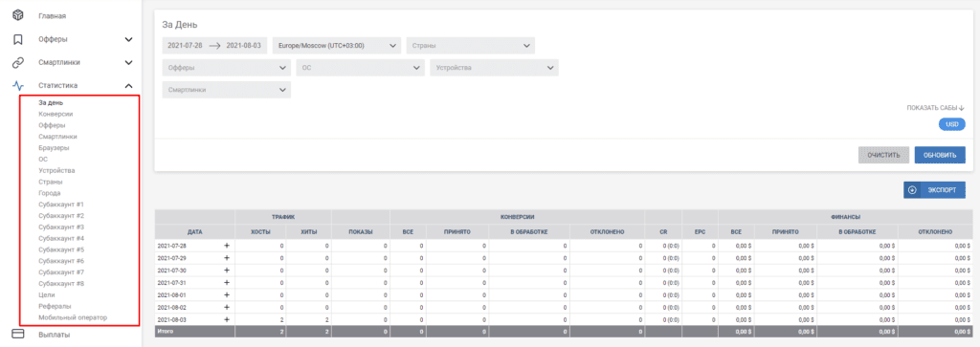980x347 pixels.
Task: Expand row 2021-07-30 with plus icon
Action: pyautogui.click(x=227, y=271)
